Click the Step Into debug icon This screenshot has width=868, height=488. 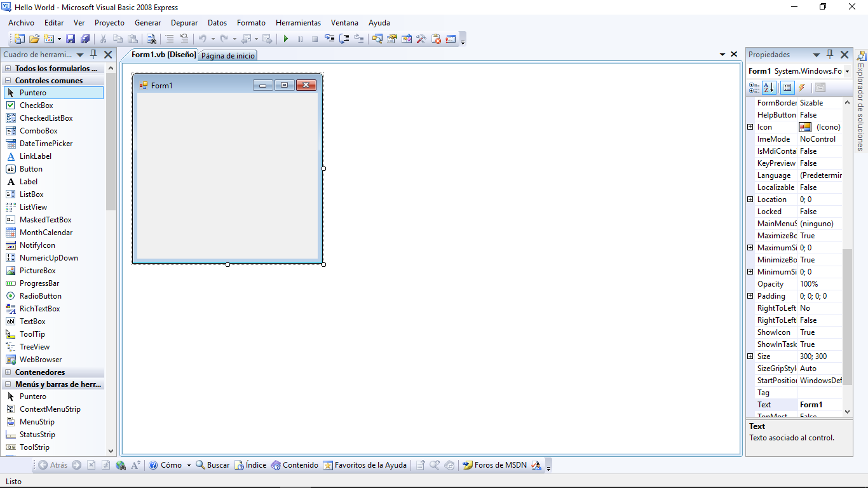[330, 39]
